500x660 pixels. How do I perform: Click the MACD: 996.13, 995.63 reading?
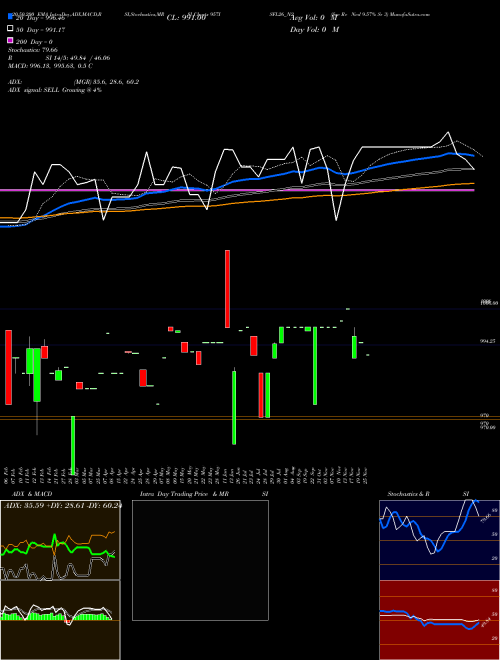click(x=51, y=66)
